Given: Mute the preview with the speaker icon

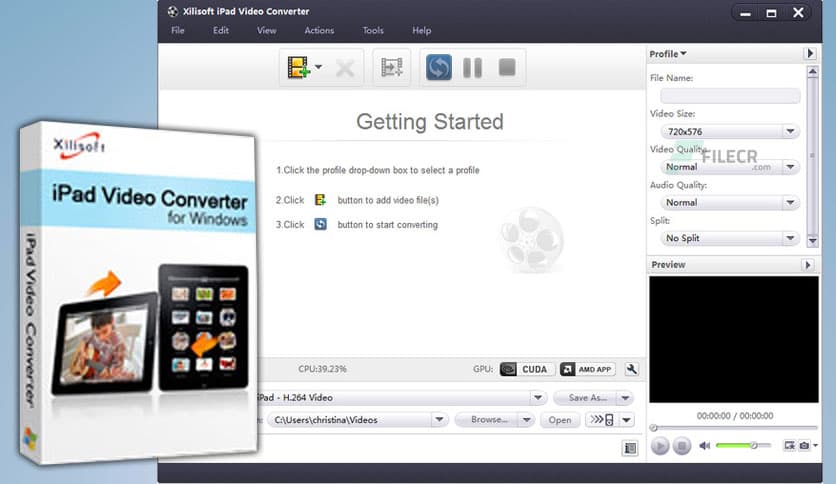Looking at the screenshot, I should [x=705, y=446].
